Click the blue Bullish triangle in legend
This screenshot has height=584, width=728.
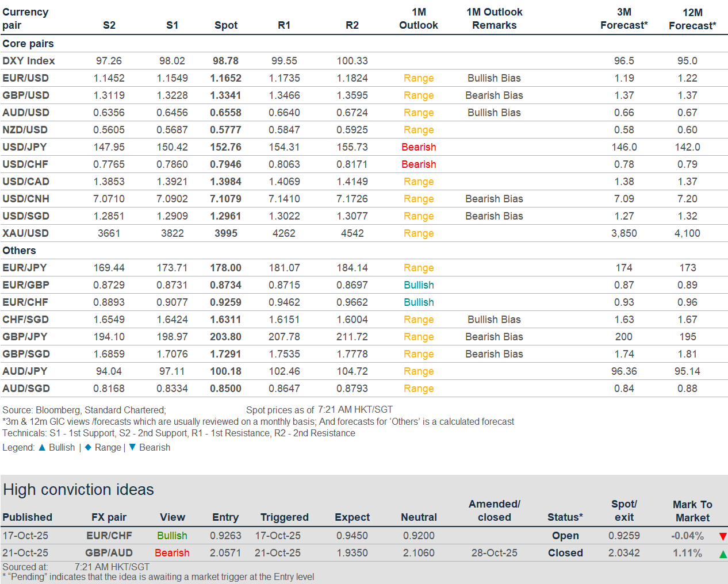(x=42, y=447)
